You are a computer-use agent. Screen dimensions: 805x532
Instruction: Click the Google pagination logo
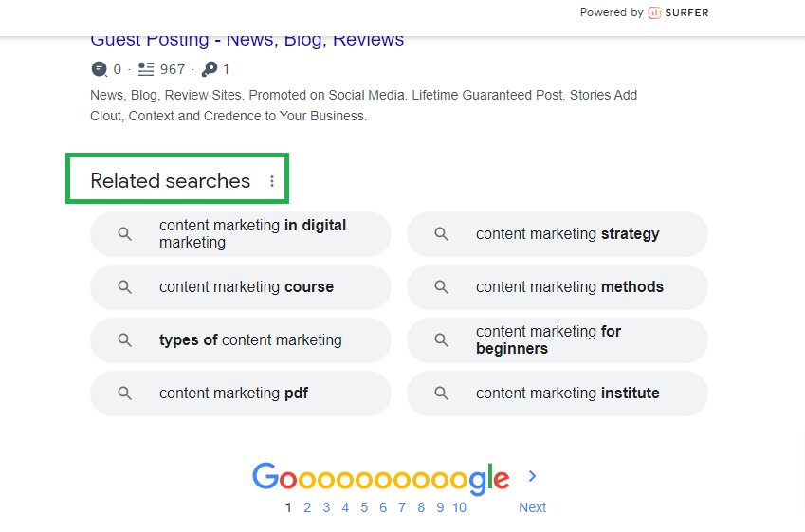(x=380, y=478)
